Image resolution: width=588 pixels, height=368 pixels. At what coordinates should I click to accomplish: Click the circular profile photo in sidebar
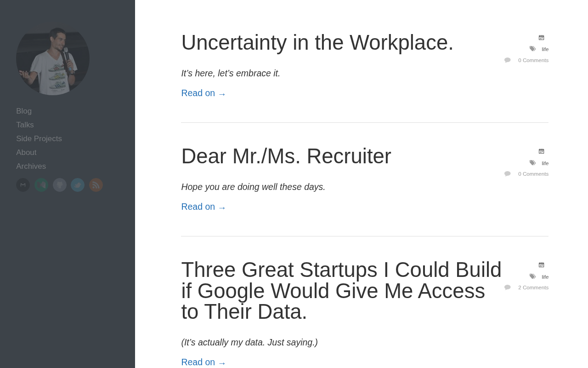[x=53, y=59]
